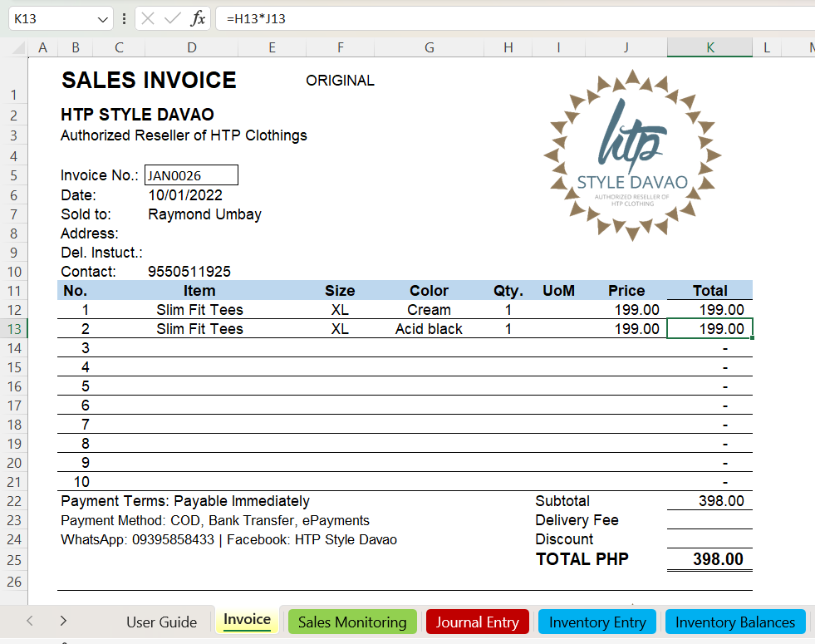815x644 pixels.
Task: Select Authorized Reseller of HTP Clothings text
Action: 184,135
